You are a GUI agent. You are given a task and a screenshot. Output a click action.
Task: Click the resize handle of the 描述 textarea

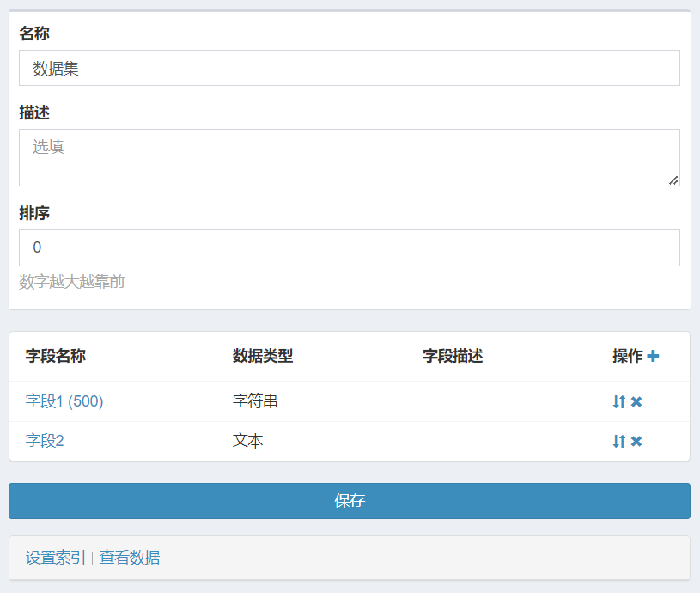673,180
